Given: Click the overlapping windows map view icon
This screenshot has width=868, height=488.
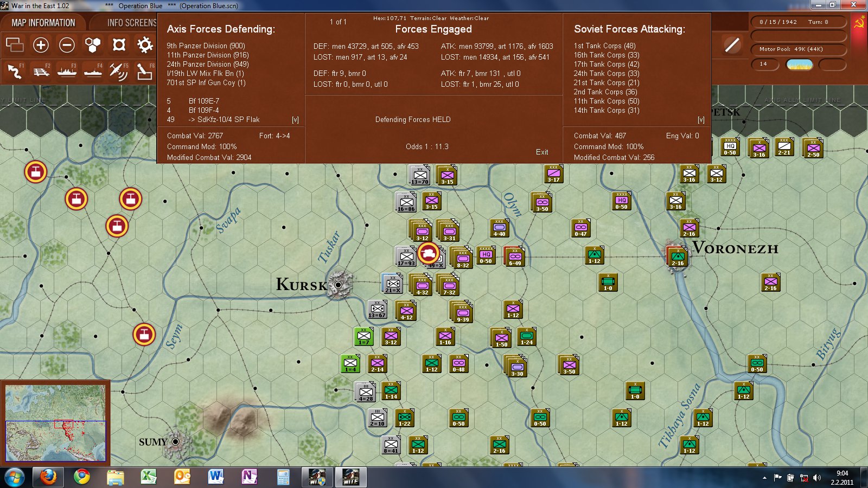Looking at the screenshot, I should point(15,44).
